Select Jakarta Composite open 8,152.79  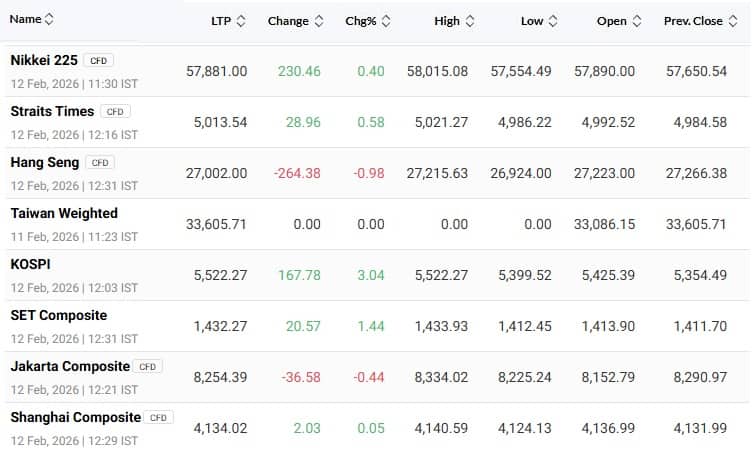coord(608,377)
